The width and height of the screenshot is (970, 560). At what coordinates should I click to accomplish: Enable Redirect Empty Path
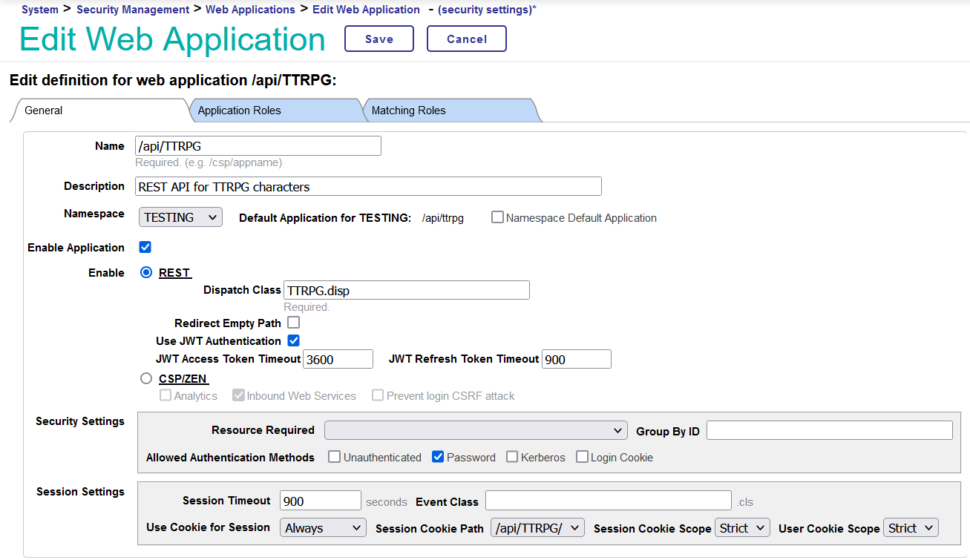coord(293,322)
